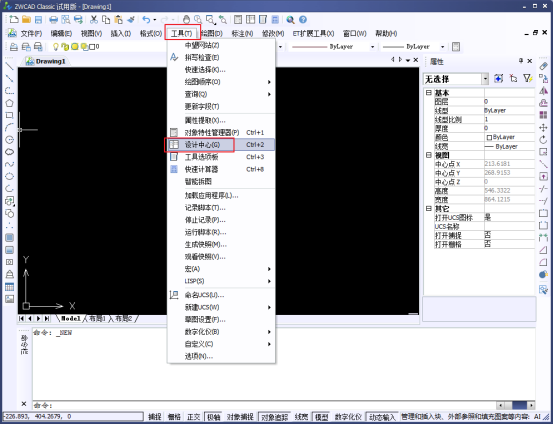Collapse the 视图 properties group

click(x=429, y=155)
